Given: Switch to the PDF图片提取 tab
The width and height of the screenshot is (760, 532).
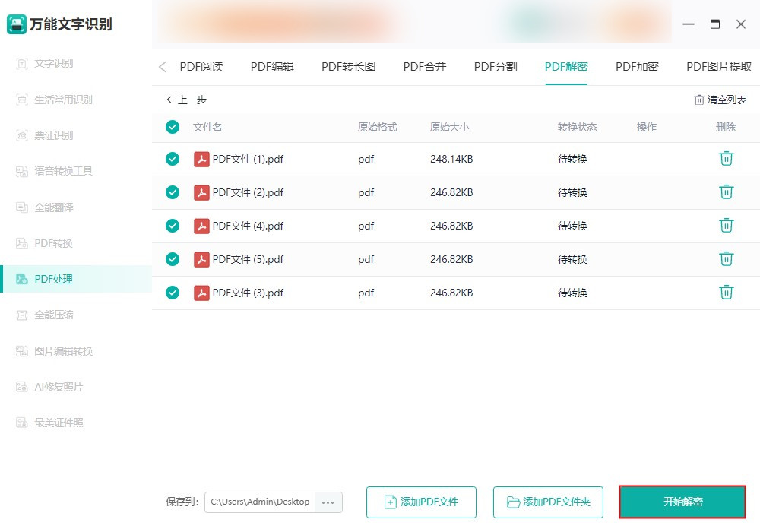Looking at the screenshot, I should [719, 67].
